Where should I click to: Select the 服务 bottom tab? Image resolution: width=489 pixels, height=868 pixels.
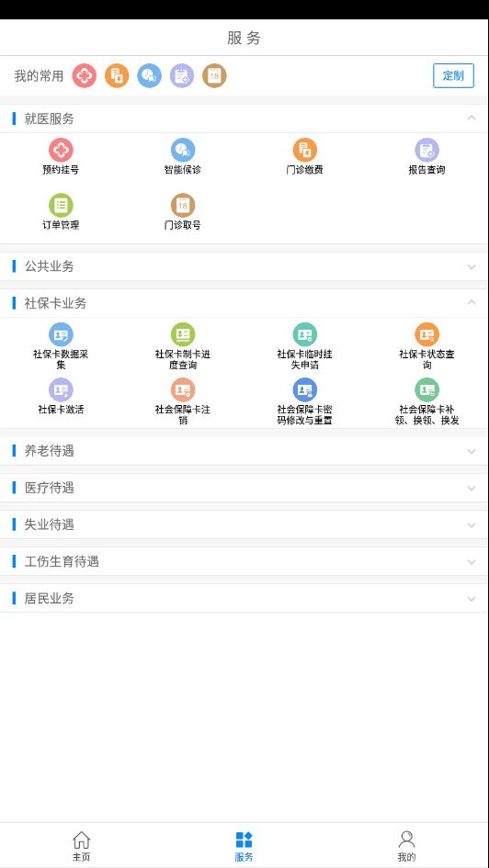[x=244, y=846]
